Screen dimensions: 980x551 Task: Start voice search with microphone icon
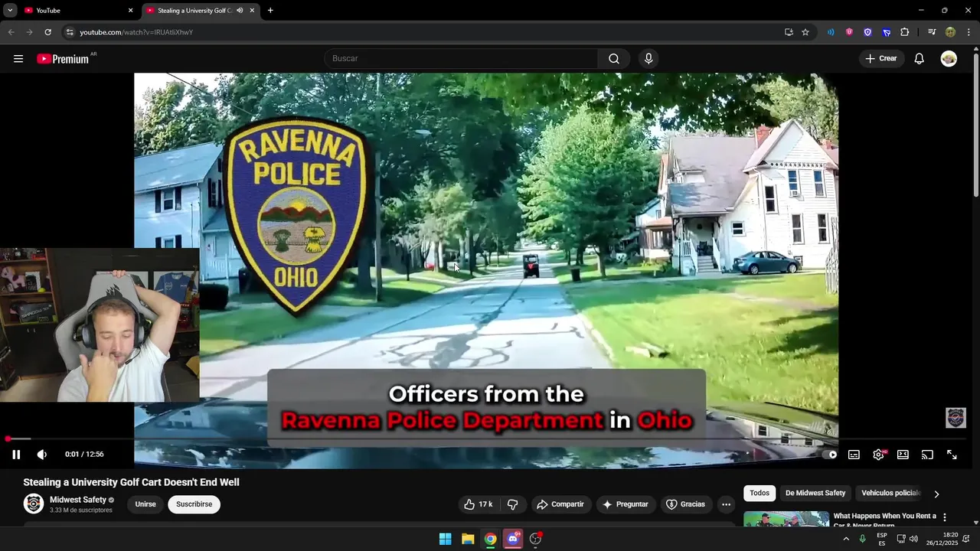pos(648,59)
